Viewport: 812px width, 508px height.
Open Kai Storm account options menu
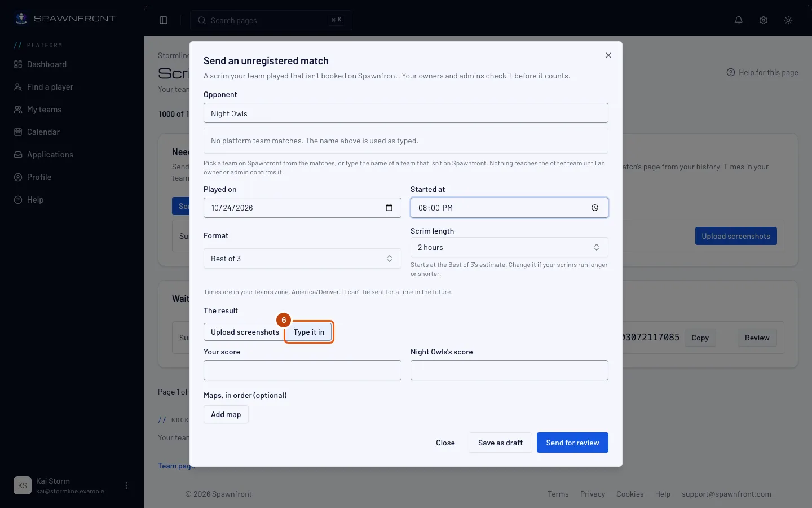pyautogui.click(x=126, y=485)
